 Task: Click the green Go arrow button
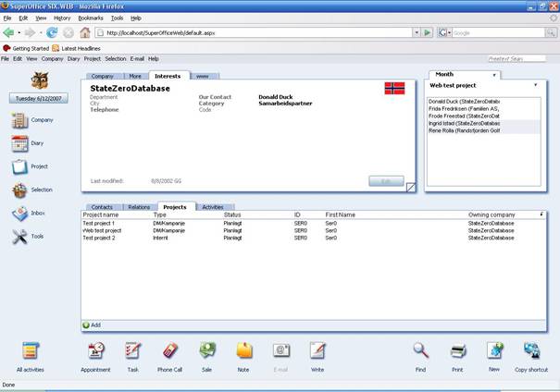427,32
